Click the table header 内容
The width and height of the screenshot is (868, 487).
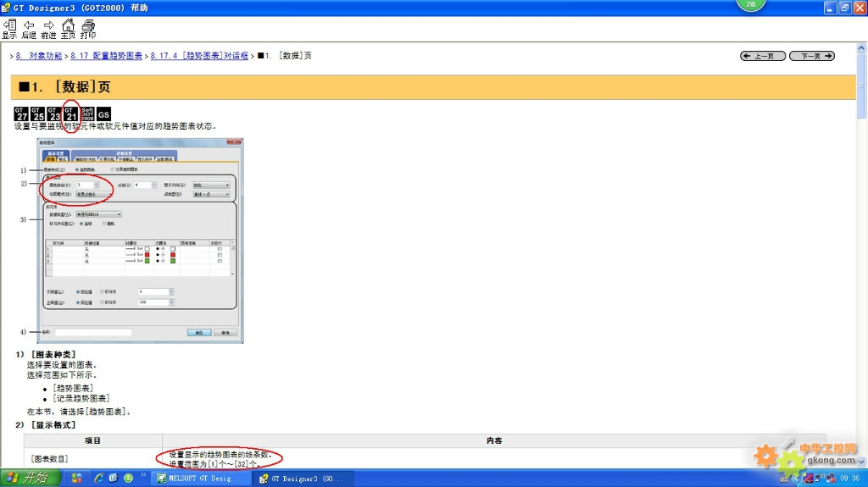click(x=494, y=440)
